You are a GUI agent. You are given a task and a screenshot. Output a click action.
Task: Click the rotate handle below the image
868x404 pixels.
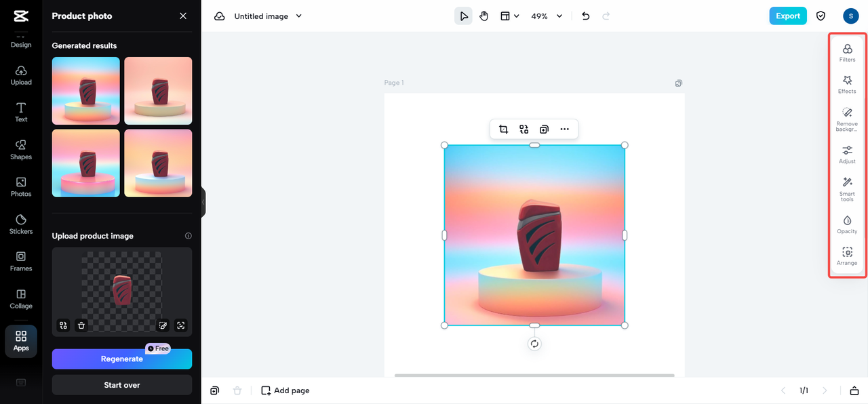(534, 344)
